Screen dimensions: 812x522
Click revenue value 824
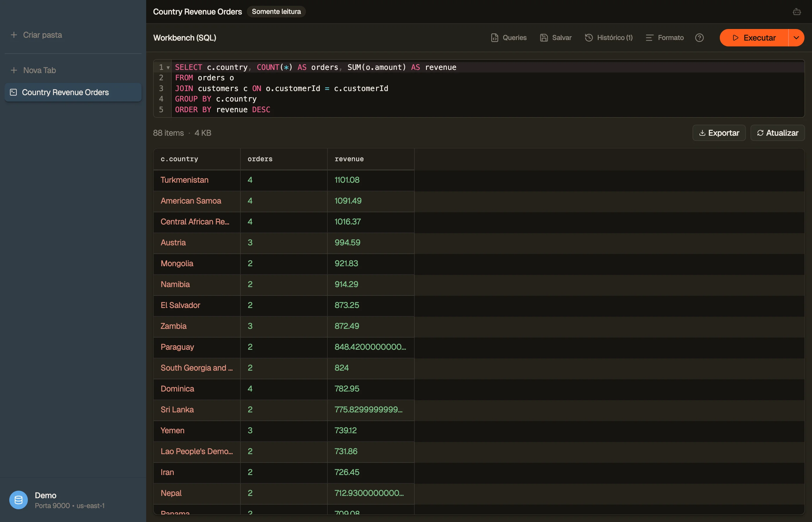pos(342,368)
